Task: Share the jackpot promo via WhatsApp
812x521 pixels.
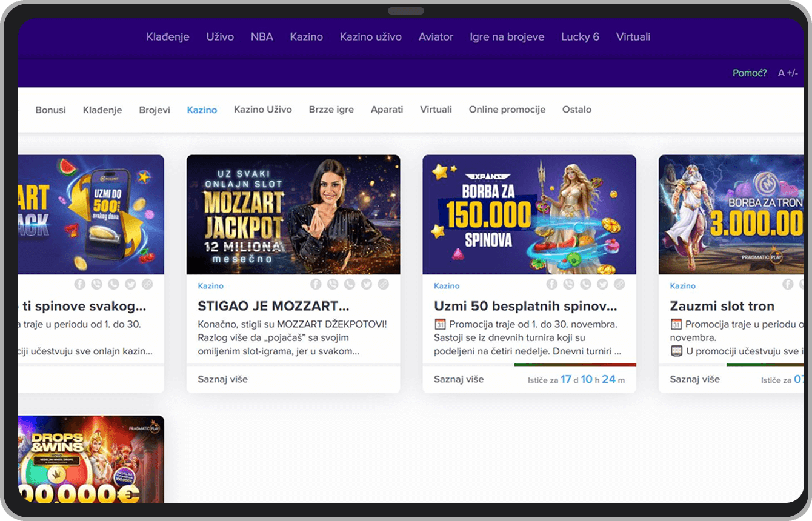Action: (349, 284)
